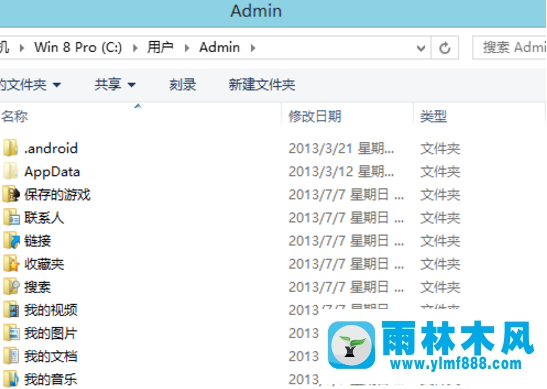547x389 pixels.
Task: Select the 链接 folder name
Action: [x=37, y=241]
